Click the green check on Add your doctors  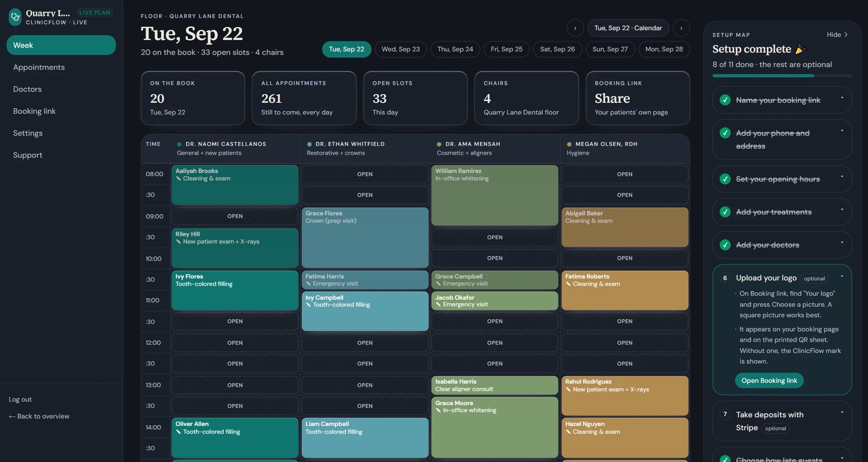point(725,245)
